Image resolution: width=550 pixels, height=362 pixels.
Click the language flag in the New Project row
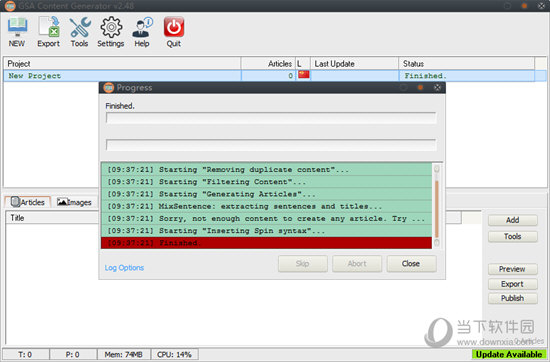click(x=303, y=75)
